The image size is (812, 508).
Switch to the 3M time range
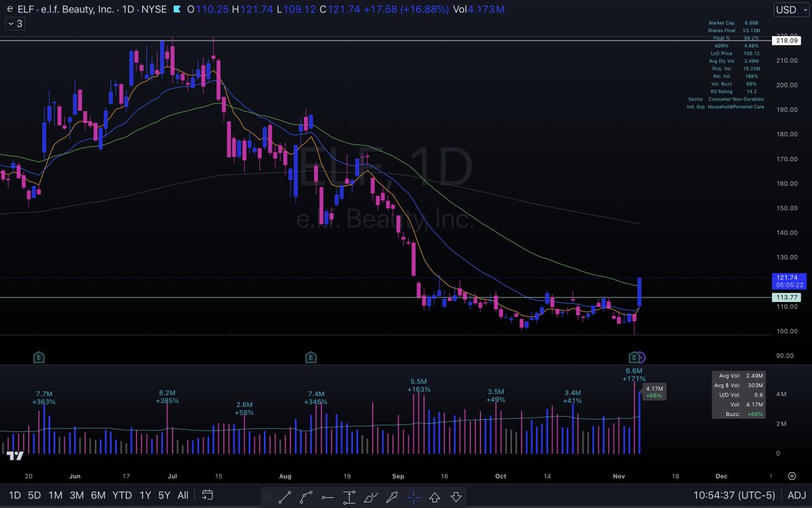(x=76, y=495)
